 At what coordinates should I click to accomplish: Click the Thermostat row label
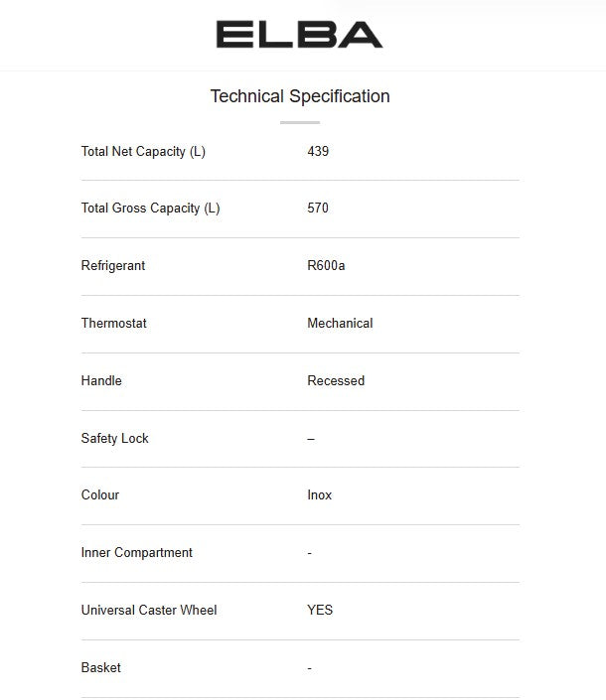[x=113, y=324]
